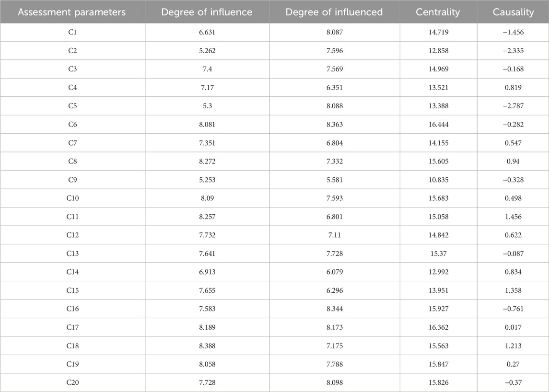549x392 pixels.
Task: Click the Centrality column header
Action: click(438, 12)
